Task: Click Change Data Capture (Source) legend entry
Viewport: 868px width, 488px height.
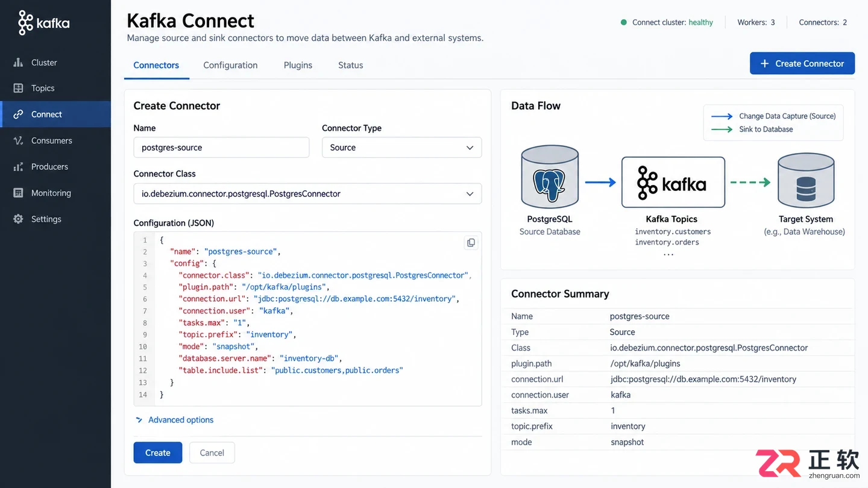Action: tap(773, 116)
